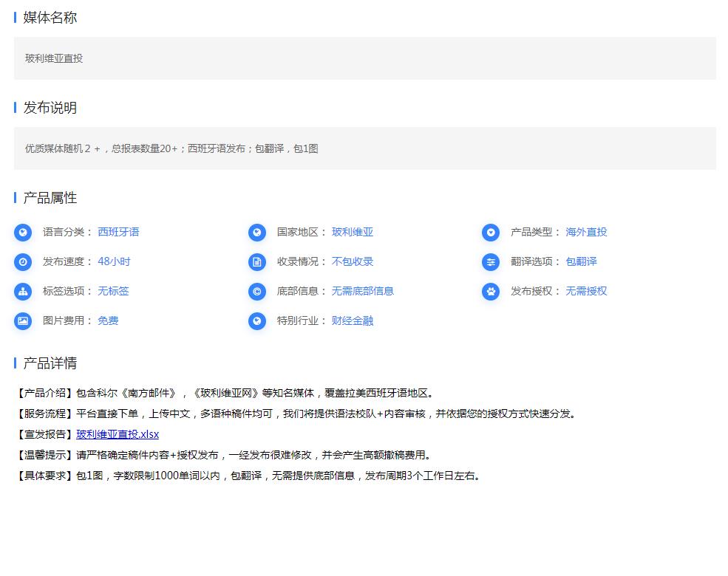The width and height of the screenshot is (728, 576).
Task: Click the 发布速度 label
Action: (x=67, y=261)
